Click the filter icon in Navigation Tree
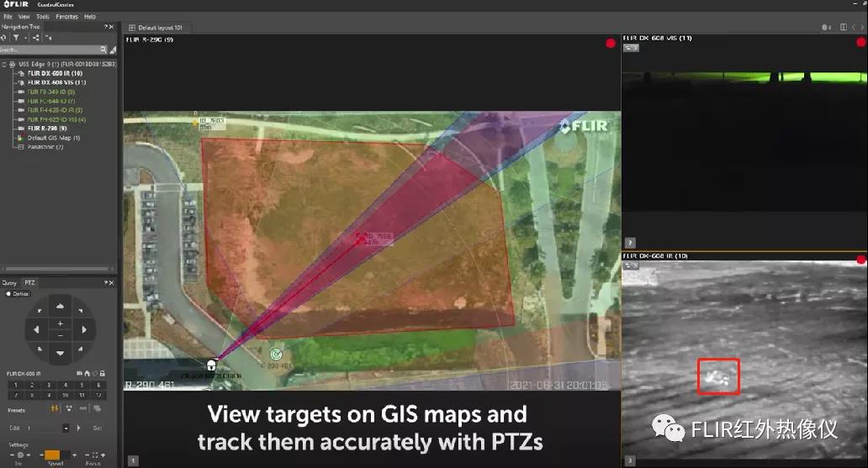This screenshot has height=468, width=868. coord(16,38)
